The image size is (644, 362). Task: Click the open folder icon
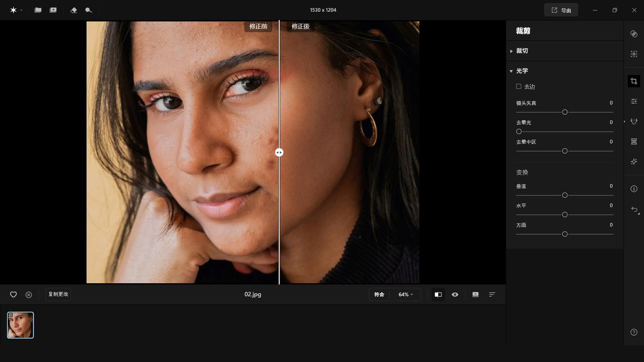pos(38,10)
